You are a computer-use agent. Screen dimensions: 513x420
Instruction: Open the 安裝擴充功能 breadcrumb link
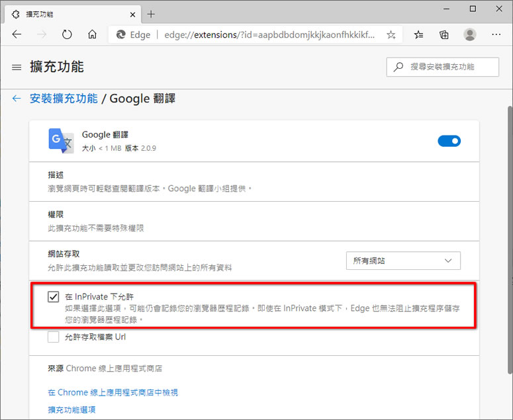point(64,99)
